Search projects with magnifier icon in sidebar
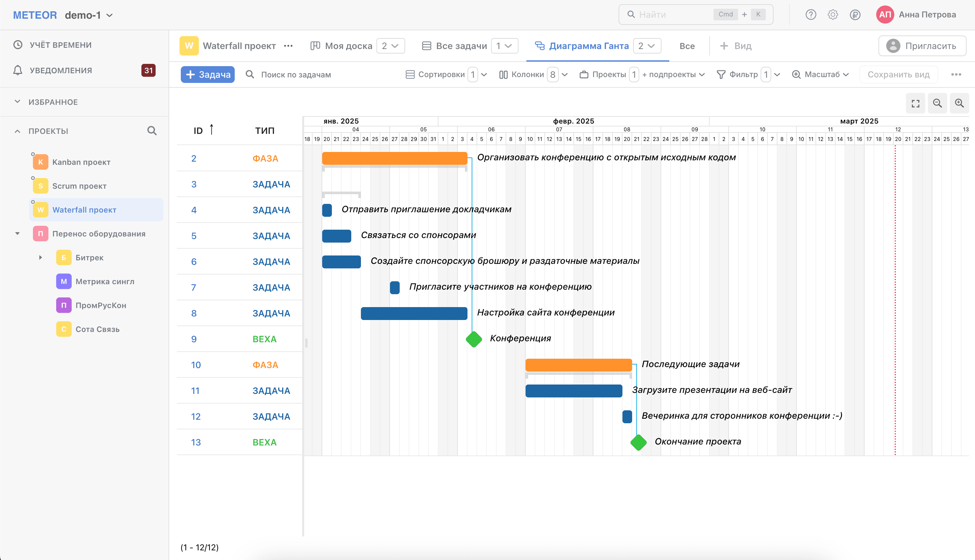This screenshot has height=560, width=975. 152,131
